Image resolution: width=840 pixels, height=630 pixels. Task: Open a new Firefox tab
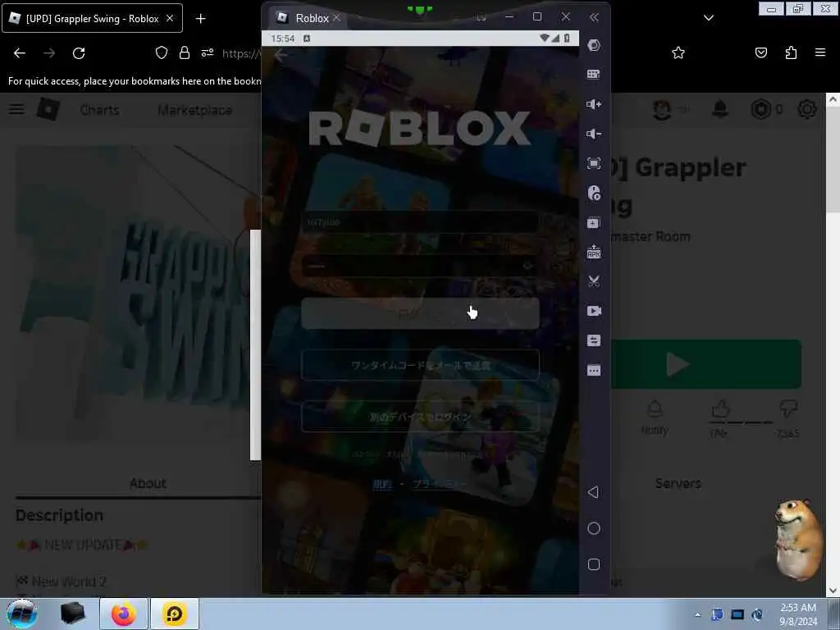pos(200,19)
